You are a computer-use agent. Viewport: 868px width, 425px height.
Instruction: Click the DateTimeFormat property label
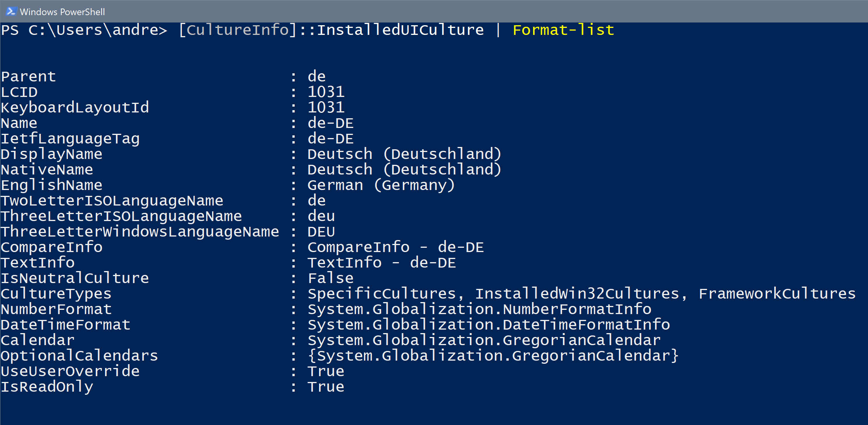point(66,325)
